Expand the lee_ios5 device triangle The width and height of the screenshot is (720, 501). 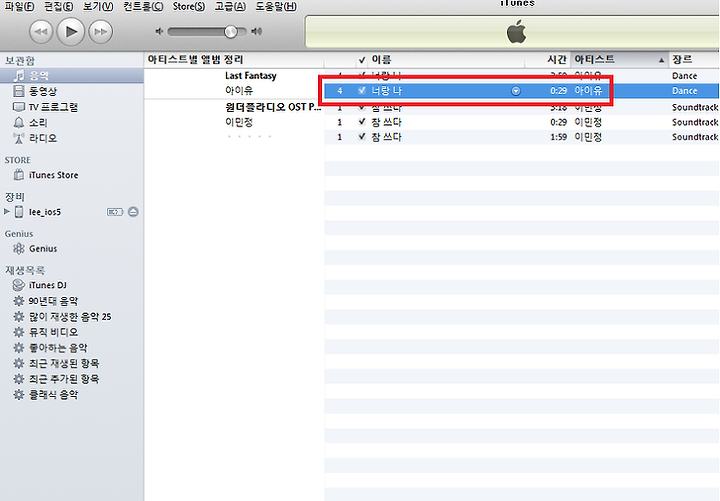click(6, 212)
